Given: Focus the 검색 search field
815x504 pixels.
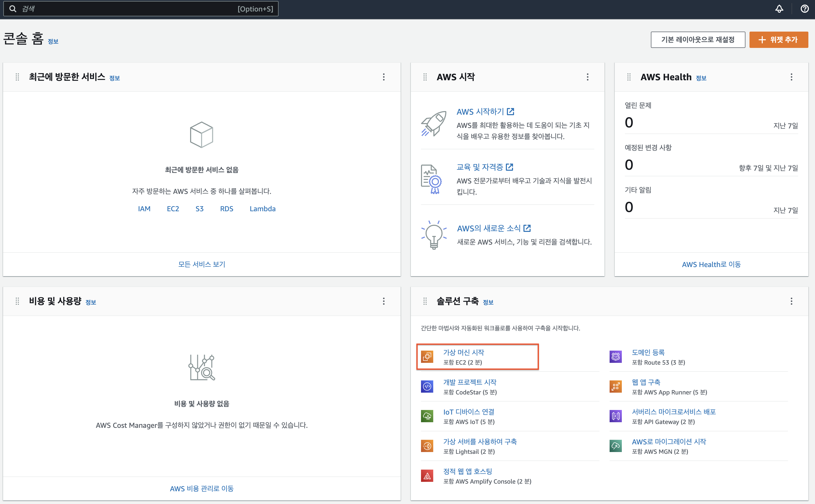Looking at the screenshot, I should coord(133,9).
